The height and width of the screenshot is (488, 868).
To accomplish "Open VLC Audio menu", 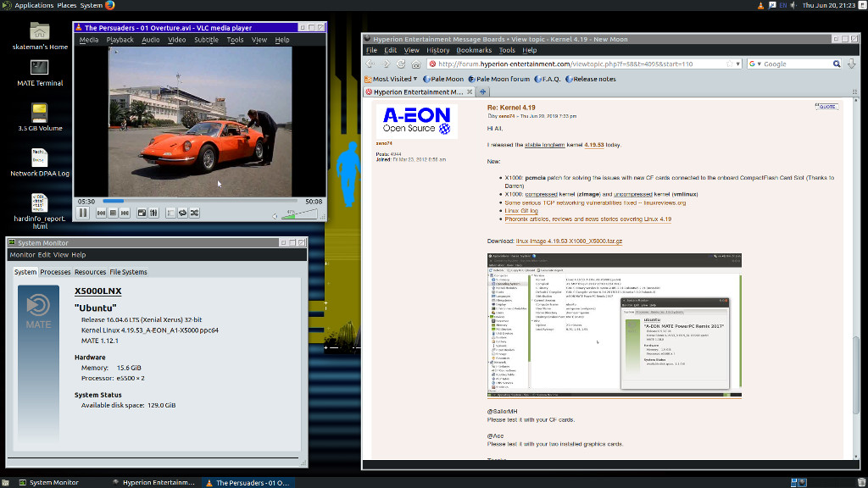I will coord(151,40).
